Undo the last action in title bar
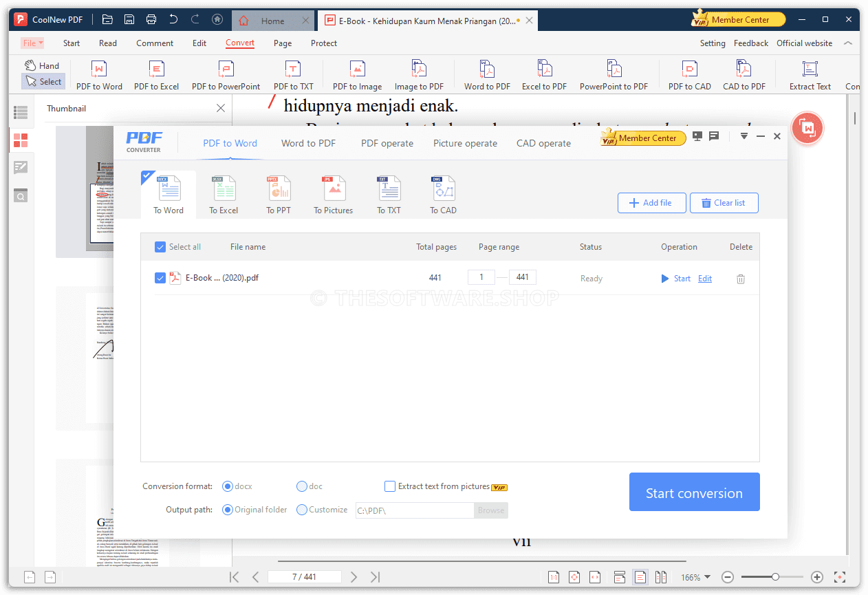This screenshot has width=868, height=595. (173, 20)
